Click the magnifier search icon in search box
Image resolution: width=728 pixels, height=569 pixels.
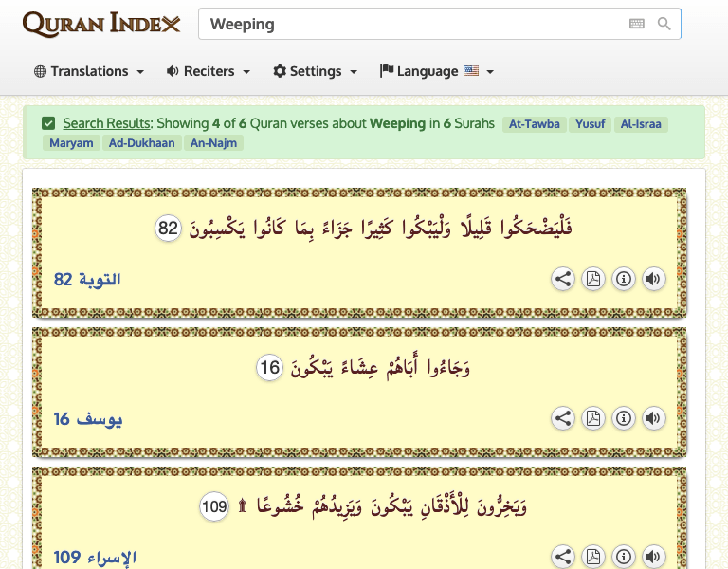(664, 25)
